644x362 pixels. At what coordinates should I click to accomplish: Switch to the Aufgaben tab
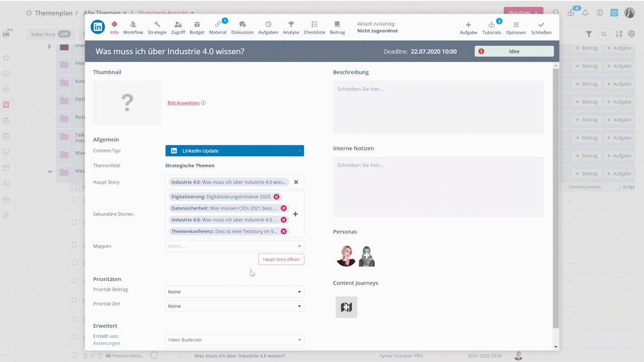point(268,28)
